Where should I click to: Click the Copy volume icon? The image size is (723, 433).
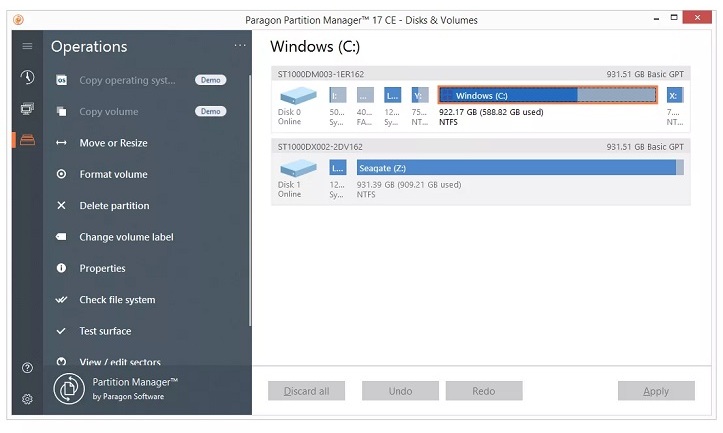point(61,112)
